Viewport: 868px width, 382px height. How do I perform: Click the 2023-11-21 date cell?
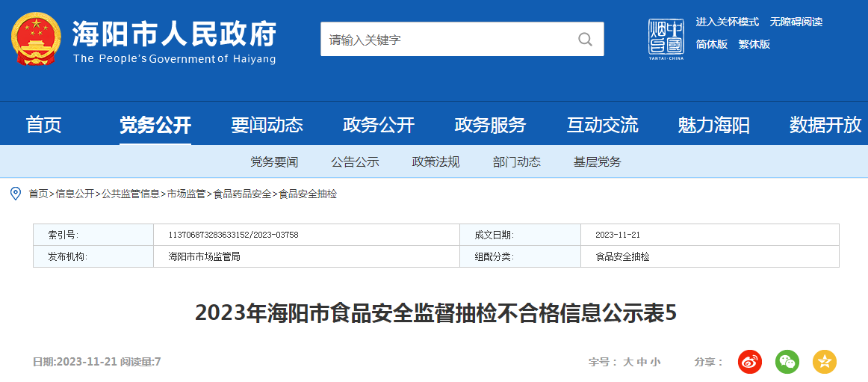[618, 235]
